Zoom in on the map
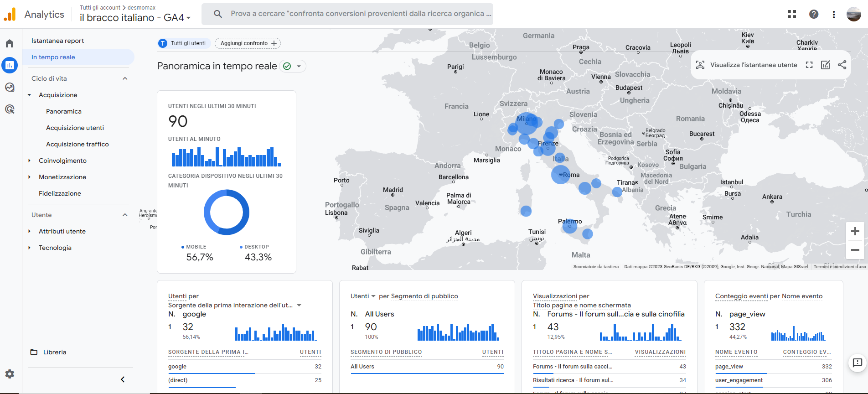This screenshot has height=394, width=868. coord(855,231)
